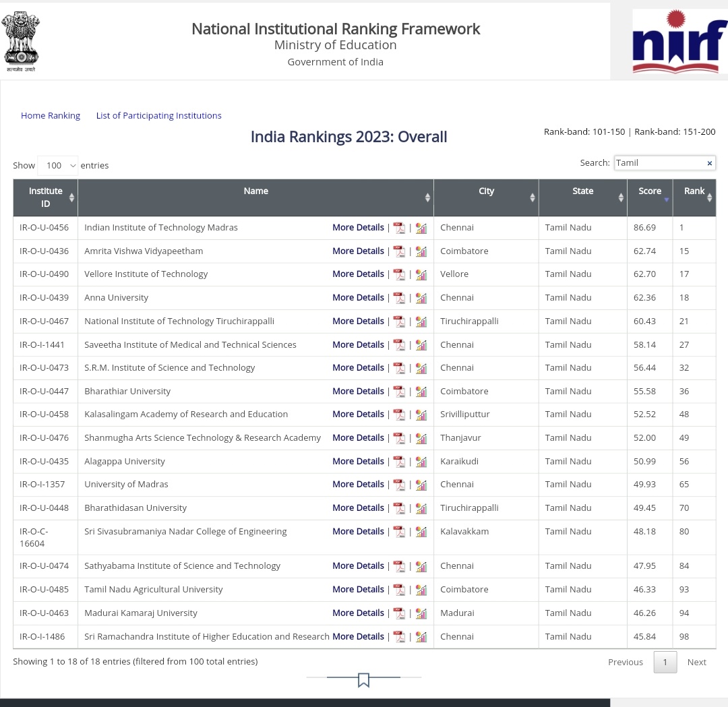The image size is (728, 707).
Task: Open graph icon for University of Madras
Action: point(421,485)
